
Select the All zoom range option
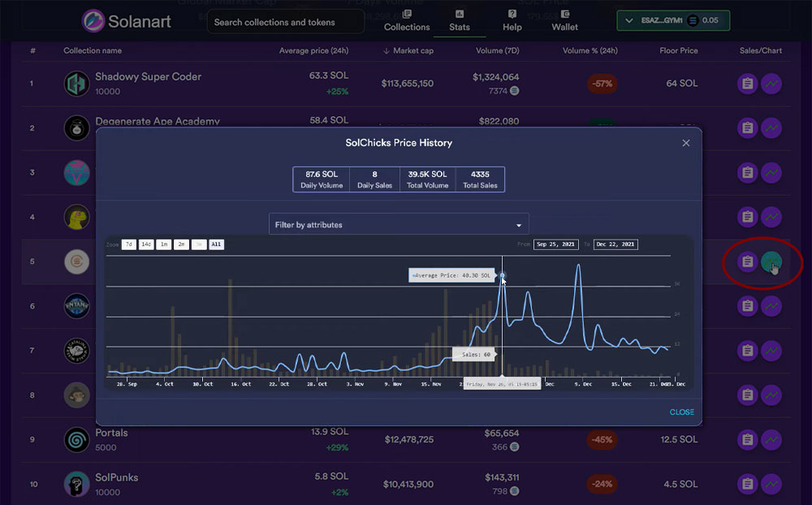click(x=216, y=244)
